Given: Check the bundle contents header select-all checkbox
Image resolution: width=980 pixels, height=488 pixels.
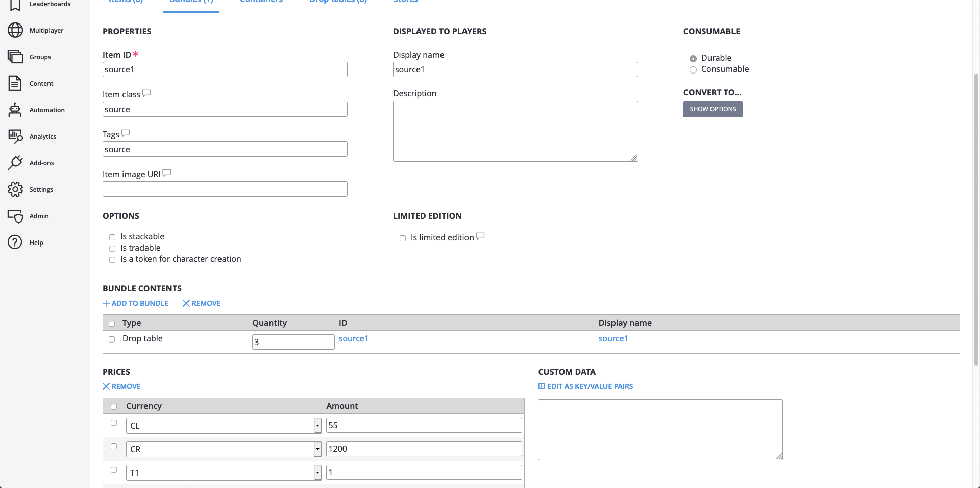Looking at the screenshot, I should (x=112, y=324).
